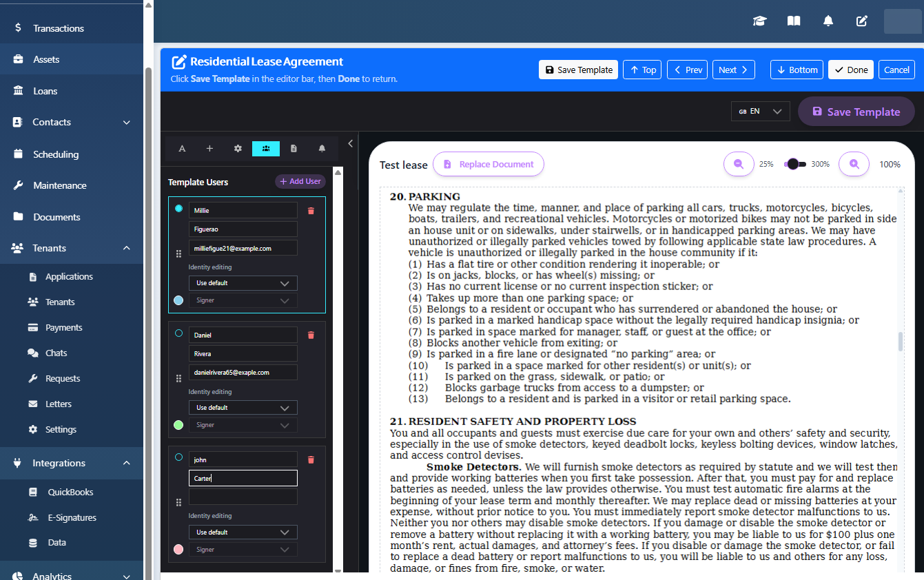Select the radio button for user Millie

point(179,209)
